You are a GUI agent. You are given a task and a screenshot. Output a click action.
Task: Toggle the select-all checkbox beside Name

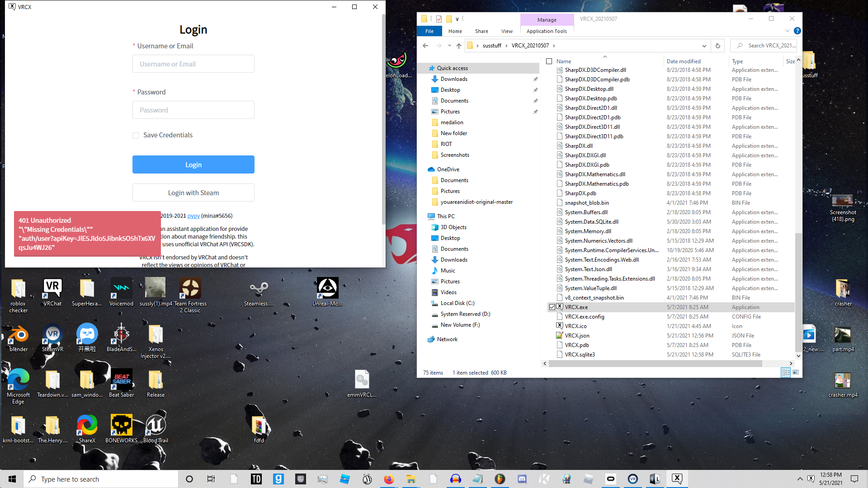pyautogui.click(x=549, y=61)
